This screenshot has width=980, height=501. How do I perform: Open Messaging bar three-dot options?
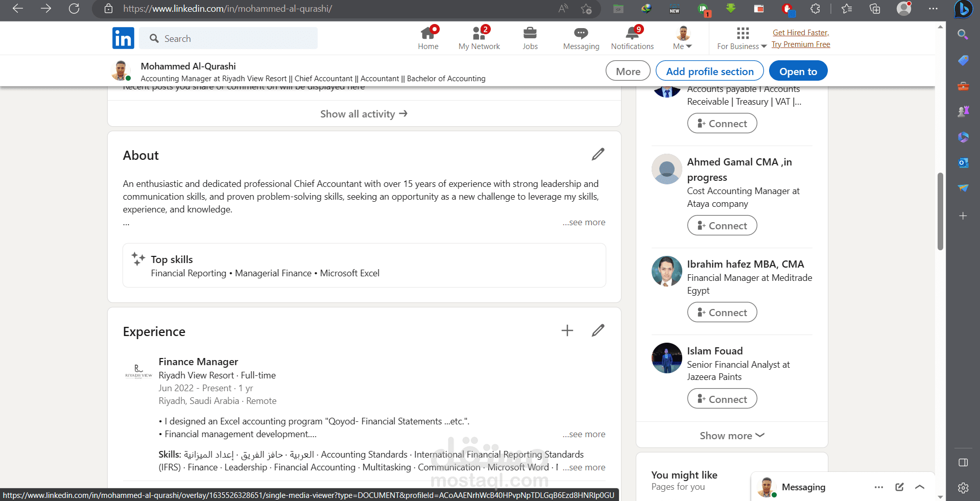879,487
